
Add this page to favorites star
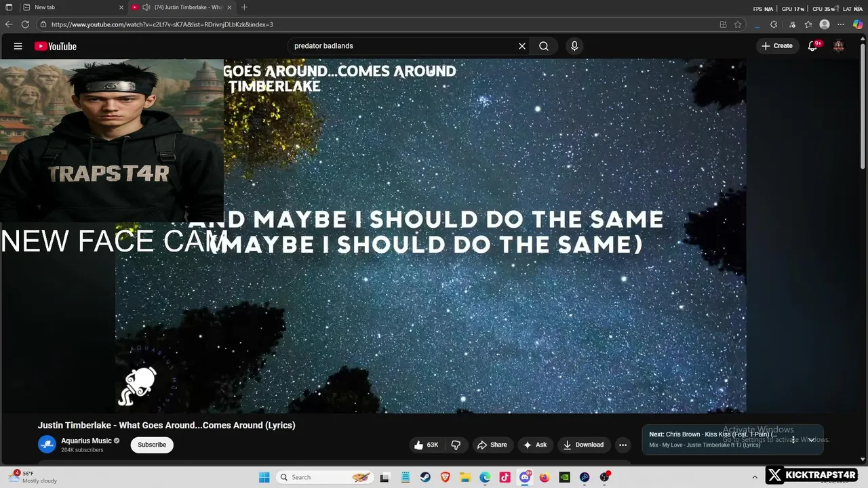pyautogui.click(x=738, y=24)
